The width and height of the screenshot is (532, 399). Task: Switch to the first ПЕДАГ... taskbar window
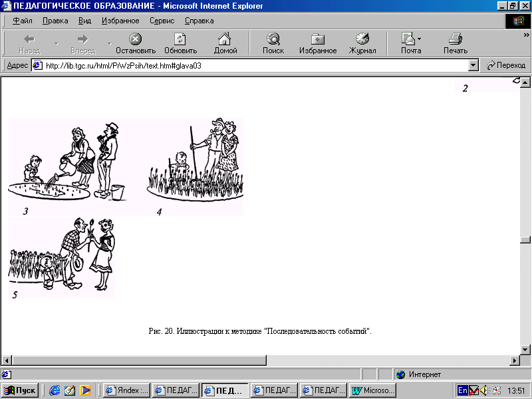tap(176, 390)
